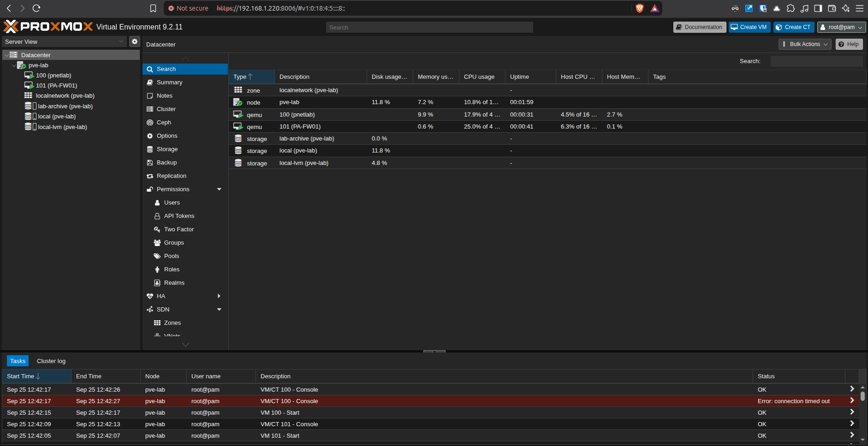Select localnetwork (pve-lab) in the tree
This screenshot has width=868, height=446.
[65, 96]
